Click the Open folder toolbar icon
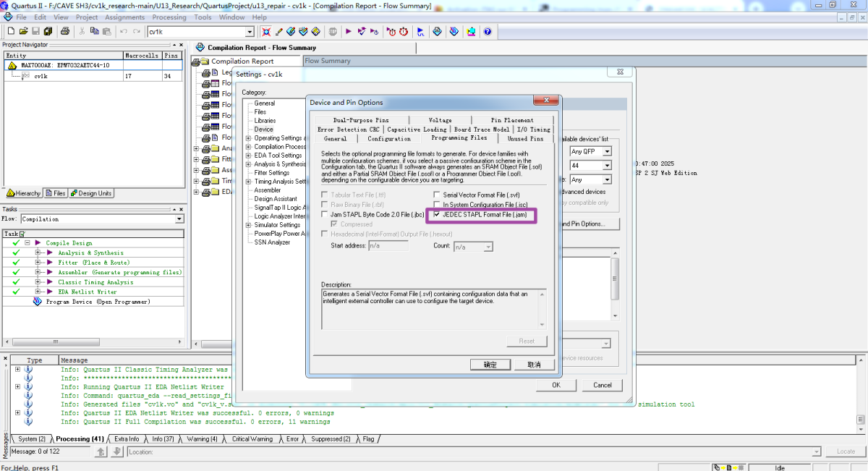 (x=24, y=32)
